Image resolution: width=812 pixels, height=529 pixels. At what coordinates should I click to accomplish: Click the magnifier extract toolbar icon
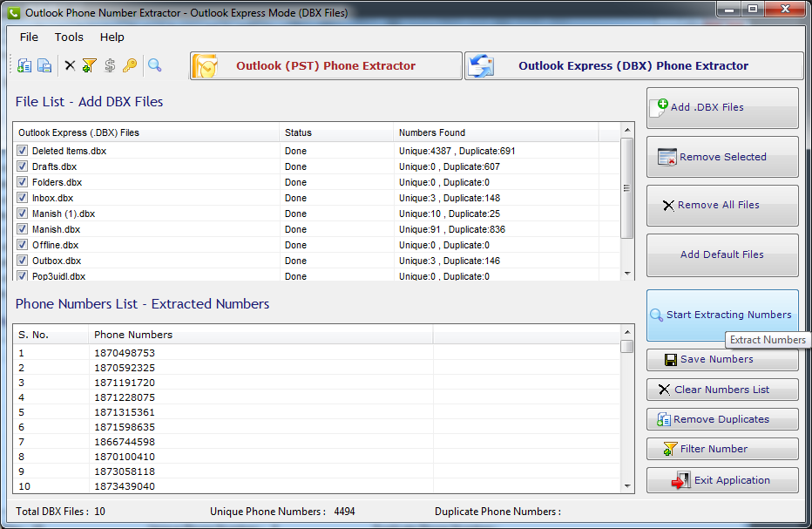click(x=155, y=65)
